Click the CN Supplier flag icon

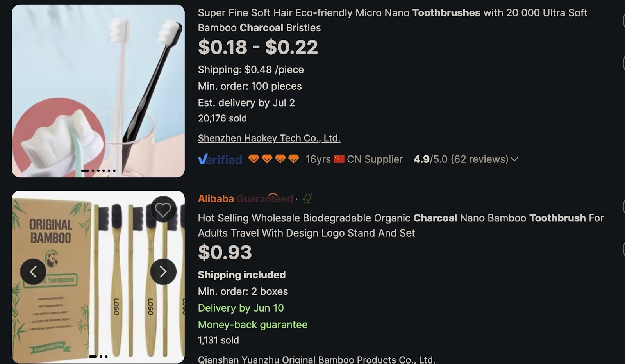click(x=339, y=159)
